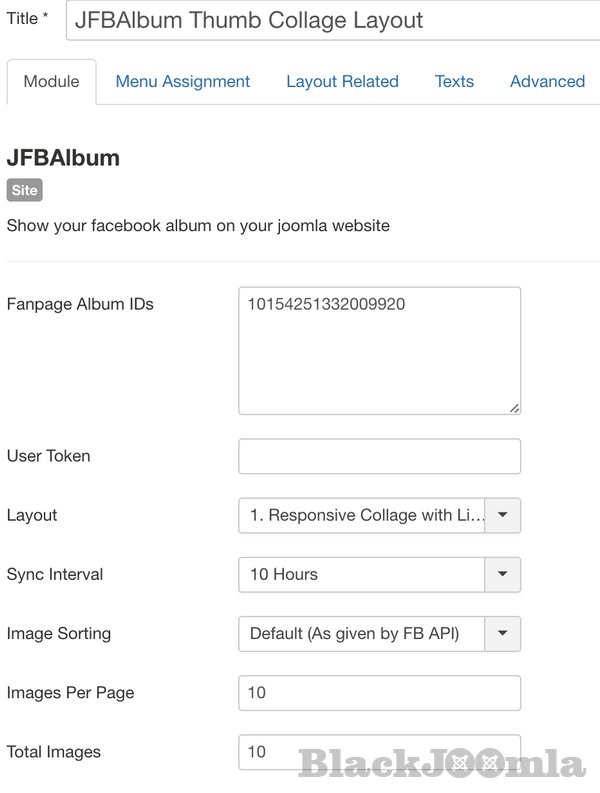Click the textarea resize handle
600x793 pixels.
tap(514, 407)
